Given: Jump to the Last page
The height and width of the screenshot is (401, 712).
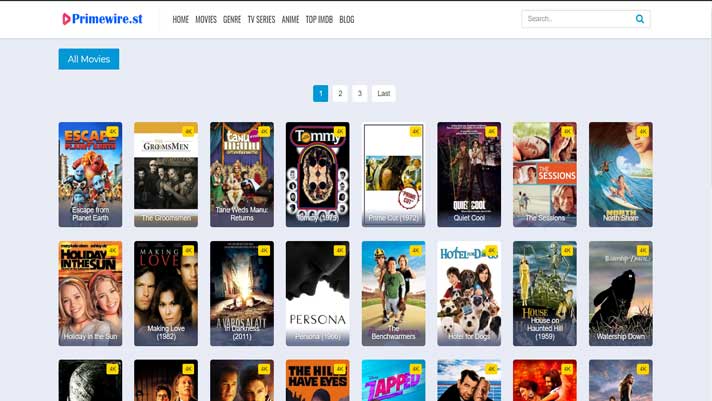Looking at the screenshot, I should coord(384,94).
